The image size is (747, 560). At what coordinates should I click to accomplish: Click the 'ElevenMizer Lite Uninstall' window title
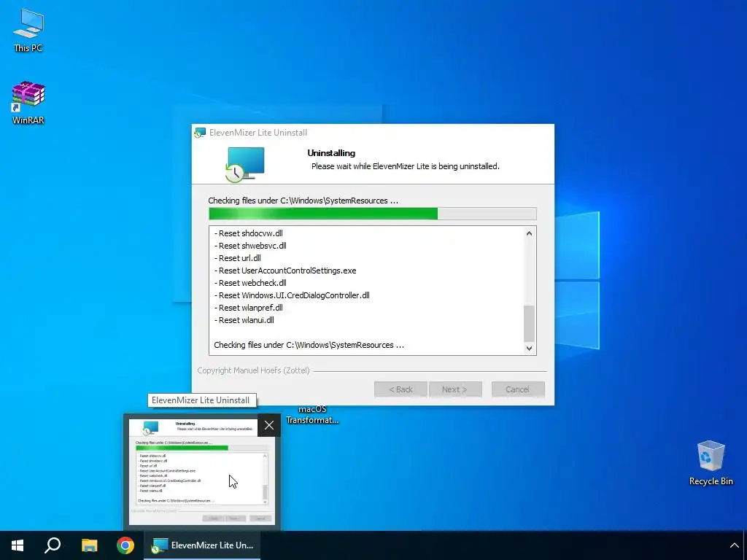click(258, 133)
